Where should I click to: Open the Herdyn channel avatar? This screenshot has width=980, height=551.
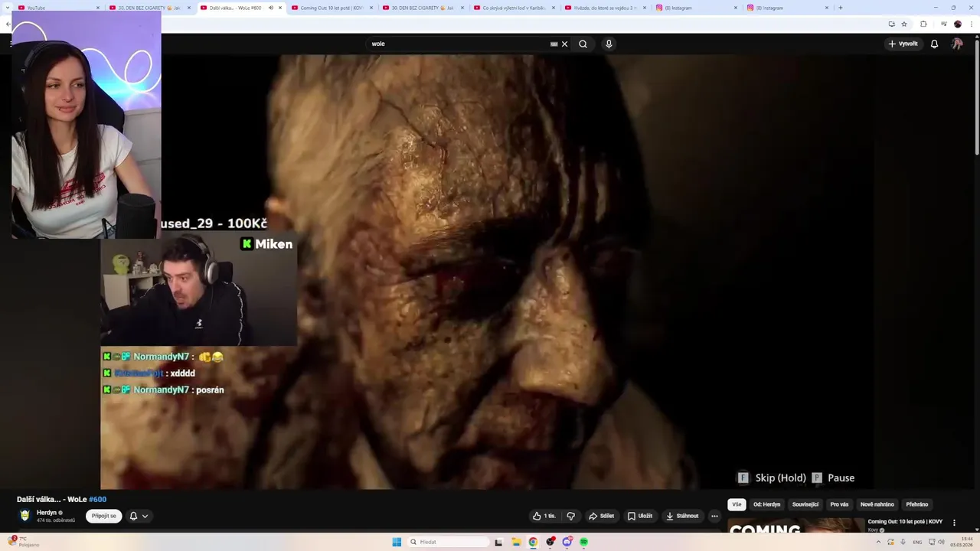(24, 516)
